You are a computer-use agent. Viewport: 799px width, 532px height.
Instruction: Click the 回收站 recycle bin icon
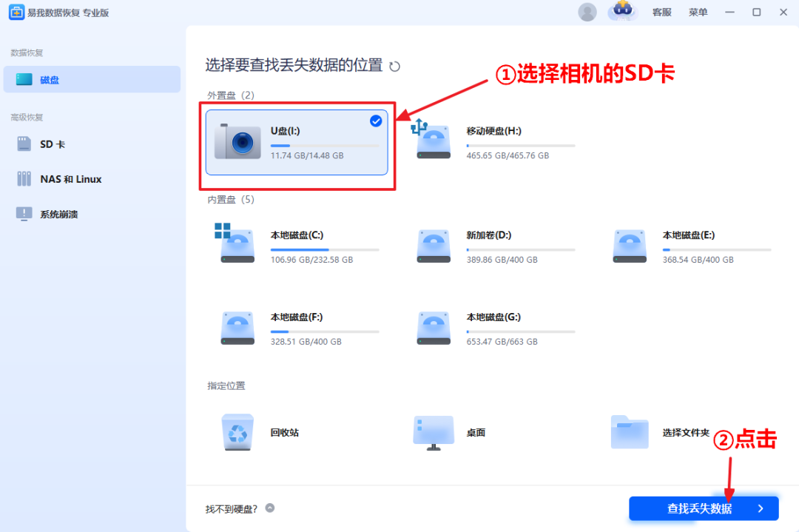pos(237,432)
